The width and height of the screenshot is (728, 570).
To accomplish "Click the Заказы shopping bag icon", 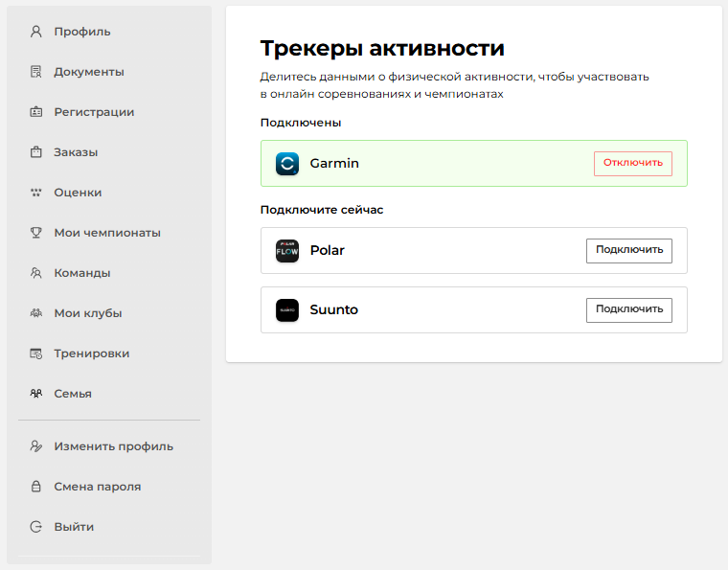I will tap(35, 152).
